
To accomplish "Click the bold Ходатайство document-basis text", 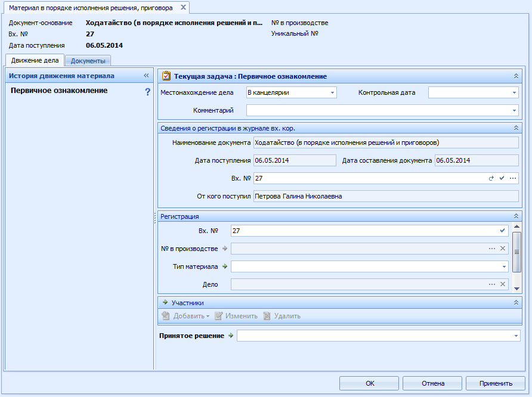I will (x=174, y=23).
